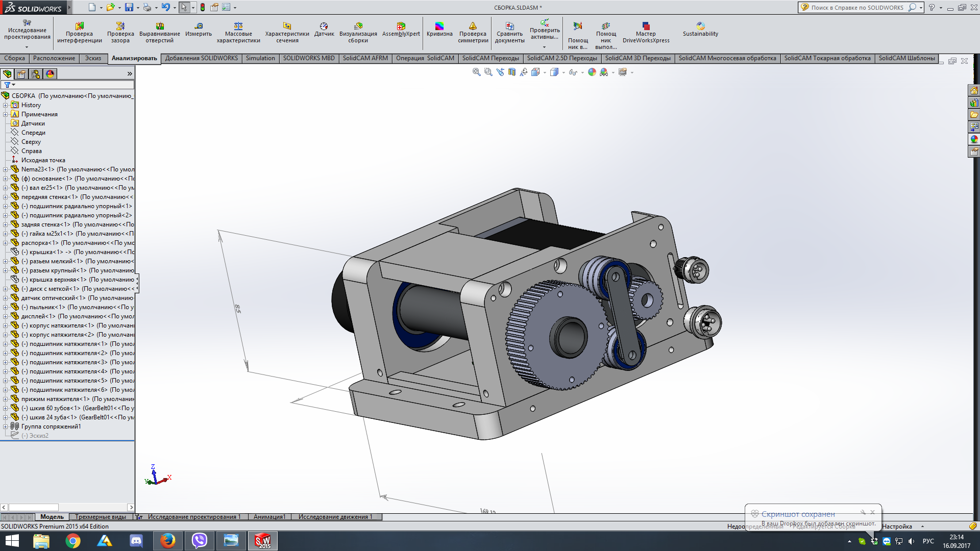Toggle Hide/Show Items glasses icon
980x551 pixels.
[x=573, y=72]
